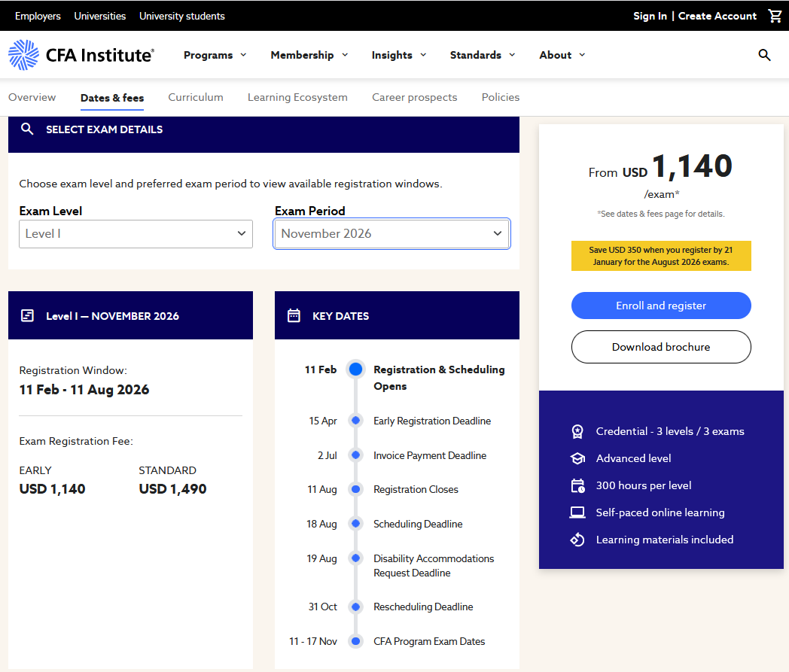
Task: Open the shopping cart icon
Action: coord(775,16)
